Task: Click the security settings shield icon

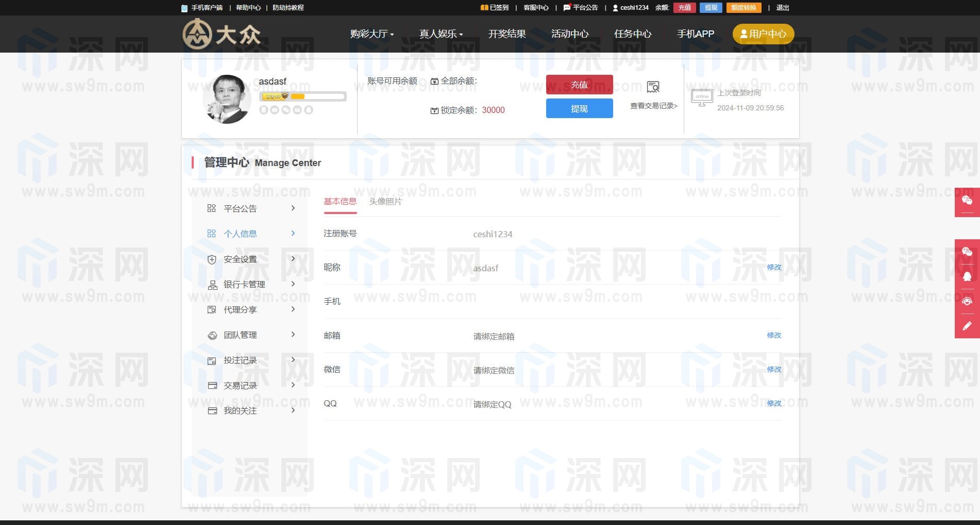Action: (212, 259)
